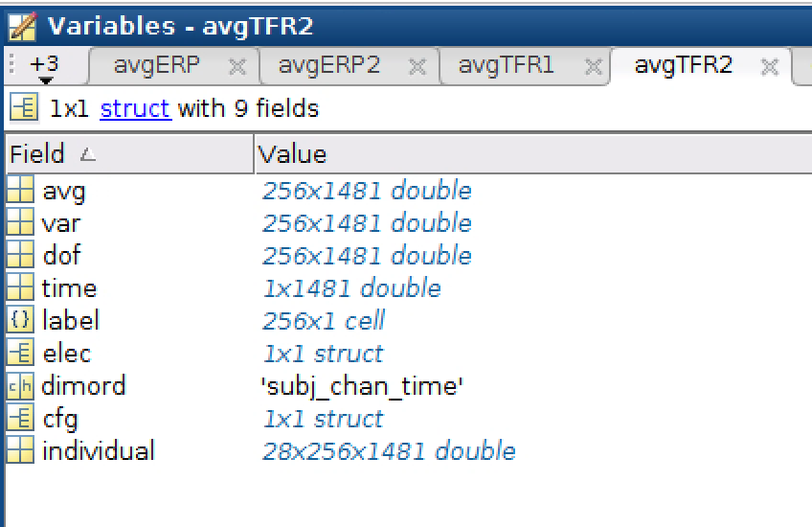The width and height of the screenshot is (812, 527).
Task: Open the +3 hidden tabs dropdown
Action: point(44,67)
